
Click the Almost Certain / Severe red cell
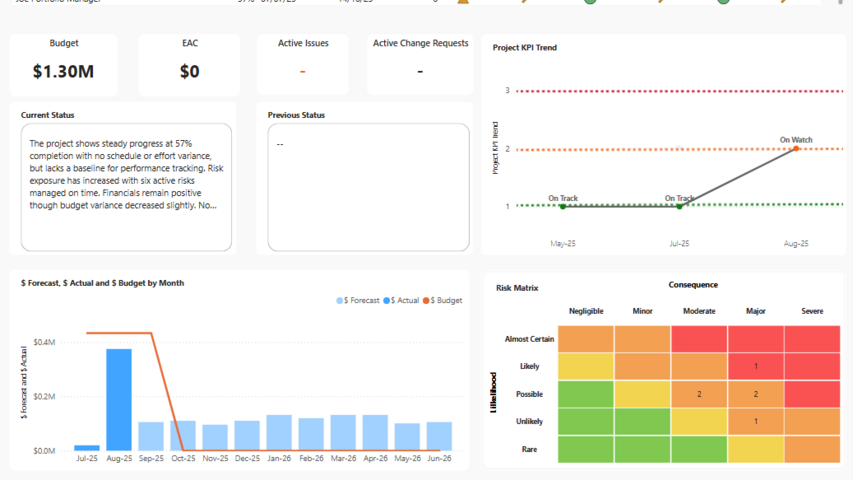[812, 339]
